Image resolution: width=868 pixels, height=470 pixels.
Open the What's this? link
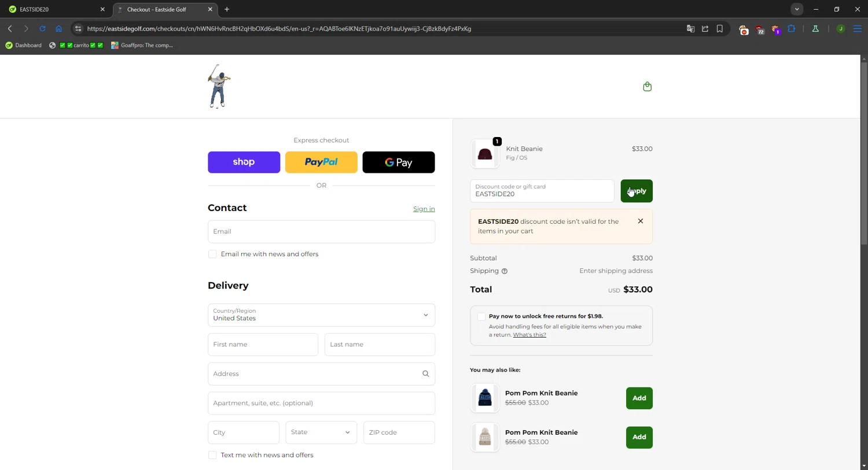(529, 335)
